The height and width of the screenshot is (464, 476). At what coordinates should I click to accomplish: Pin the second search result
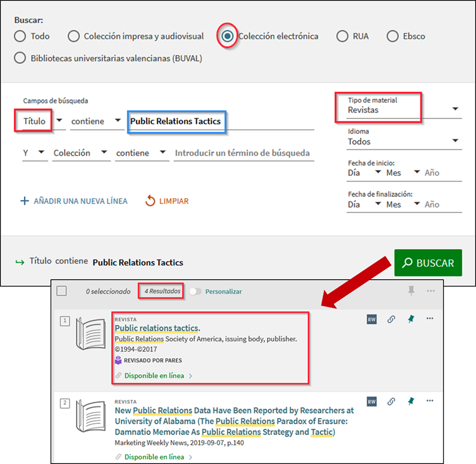pos(411,401)
